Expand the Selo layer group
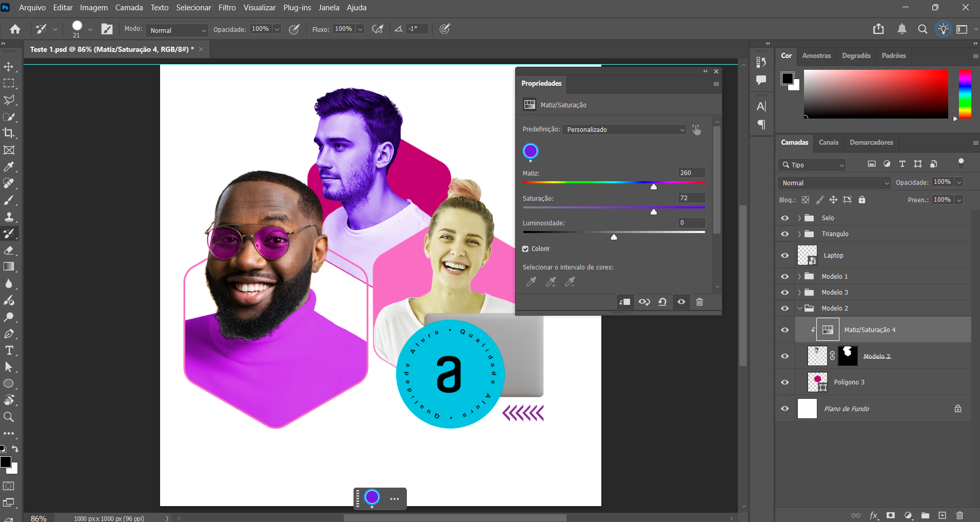The image size is (980, 522). tap(799, 218)
